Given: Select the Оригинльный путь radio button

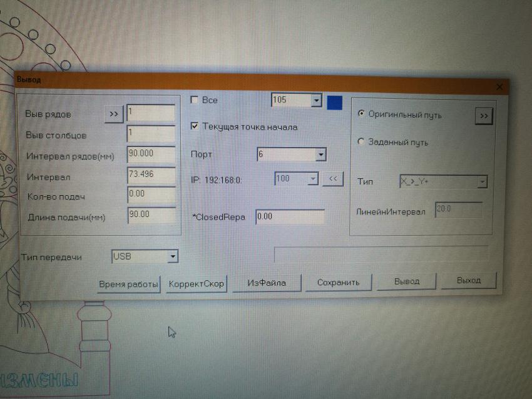Looking at the screenshot, I should [x=361, y=114].
